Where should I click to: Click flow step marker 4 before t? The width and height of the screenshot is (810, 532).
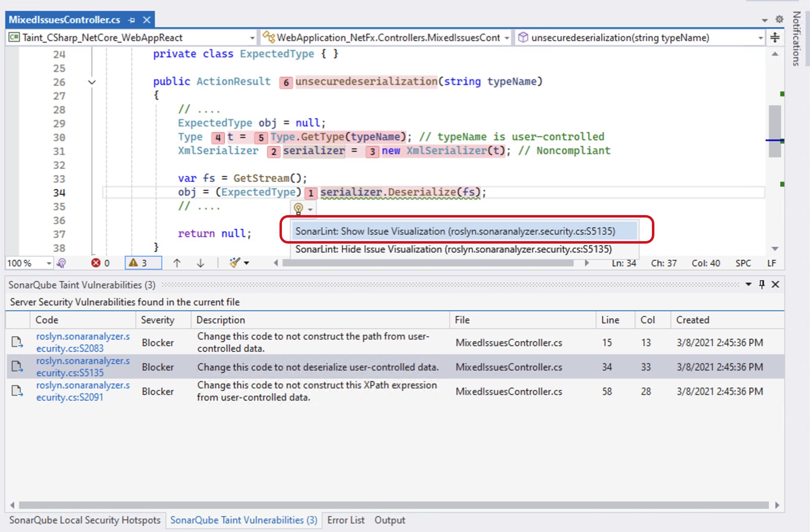pos(218,138)
